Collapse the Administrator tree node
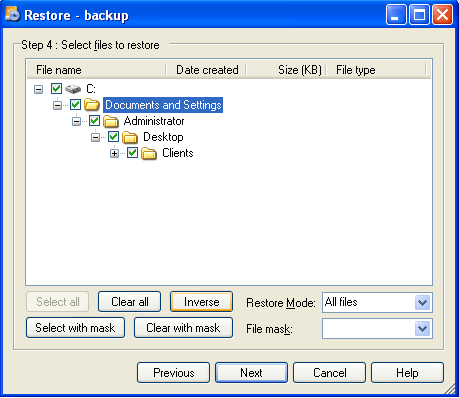The height and width of the screenshot is (398, 459). 76,121
